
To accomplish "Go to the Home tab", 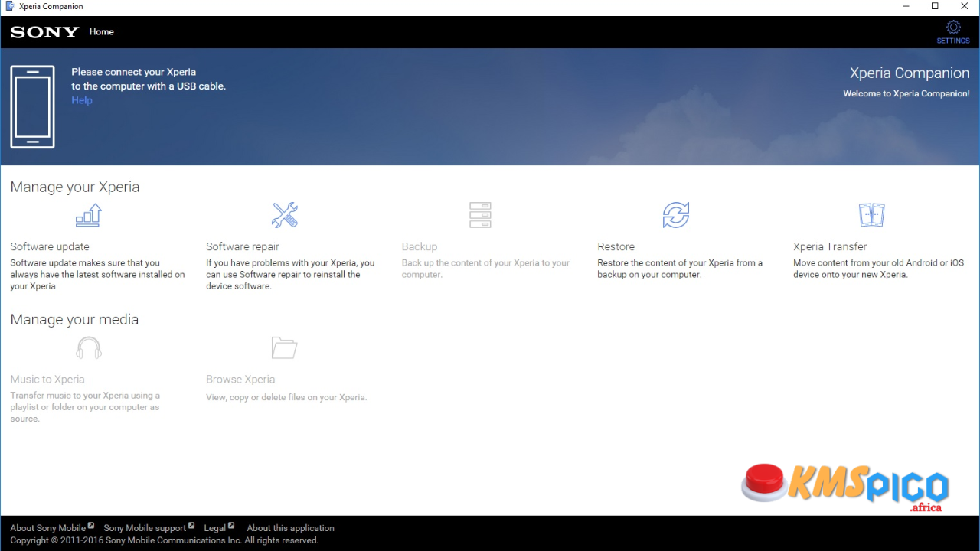I will [x=102, y=32].
